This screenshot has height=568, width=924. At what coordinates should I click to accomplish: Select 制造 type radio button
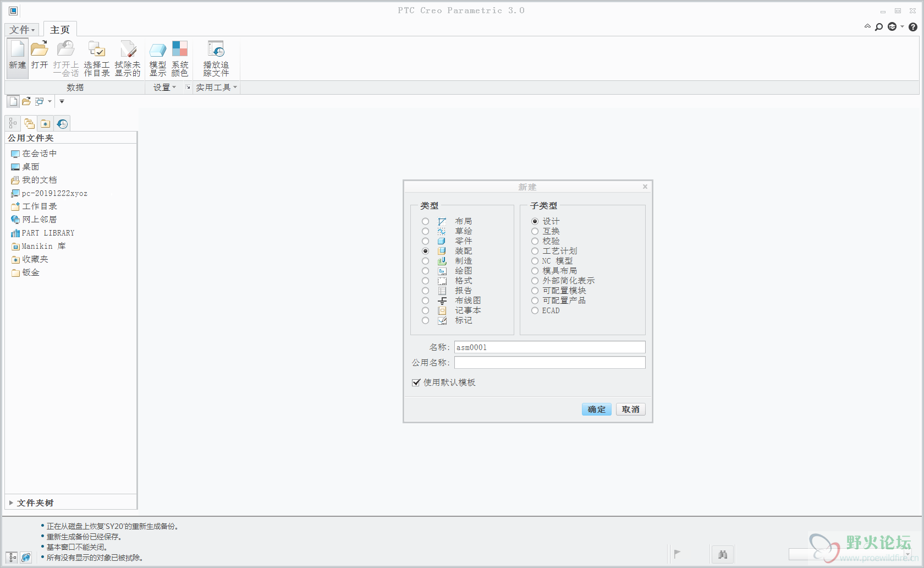coord(425,261)
